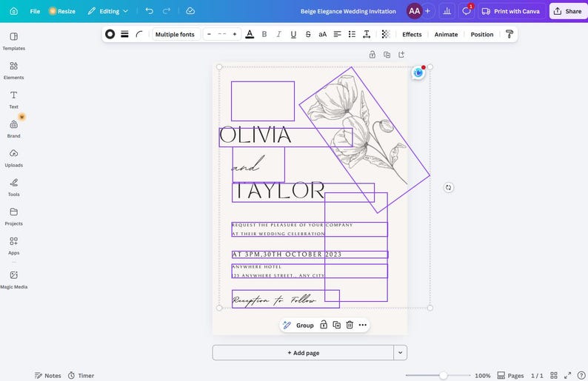Go to Canva home icon
Screen dimensions: 588x381
[x=14, y=11]
